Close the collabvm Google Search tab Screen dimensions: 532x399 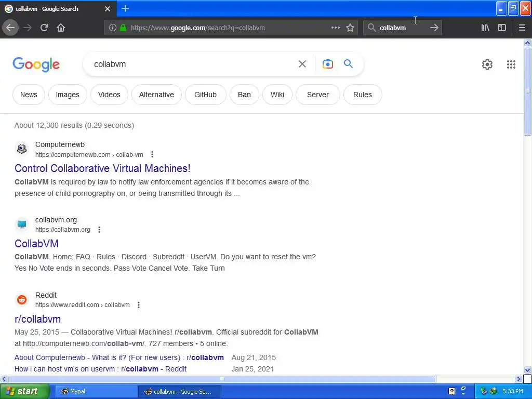(107, 9)
